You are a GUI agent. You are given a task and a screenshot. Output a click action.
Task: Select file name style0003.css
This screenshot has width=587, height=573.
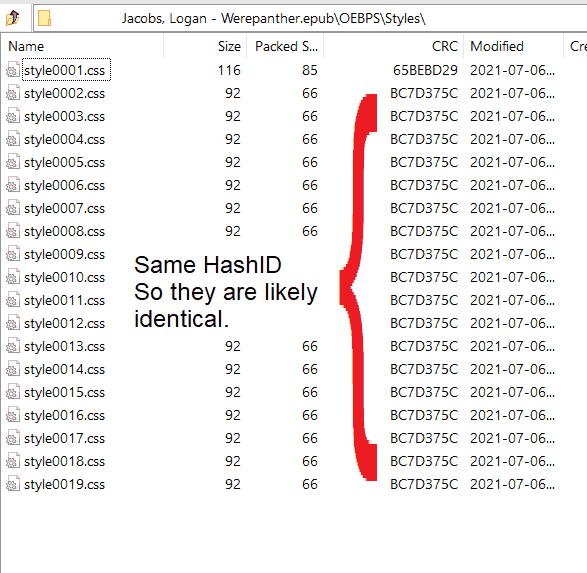click(64, 116)
